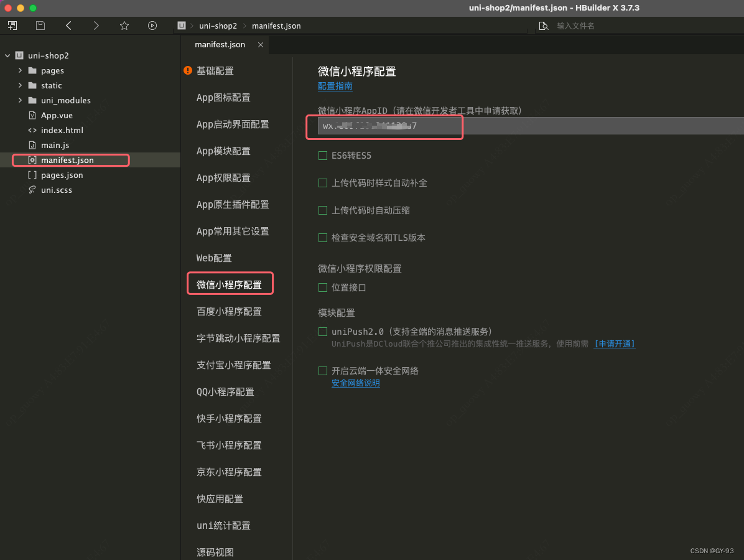Click the manifest.json file icon in tree
This screenshot has height=560, width=744.
click(32, 160)
